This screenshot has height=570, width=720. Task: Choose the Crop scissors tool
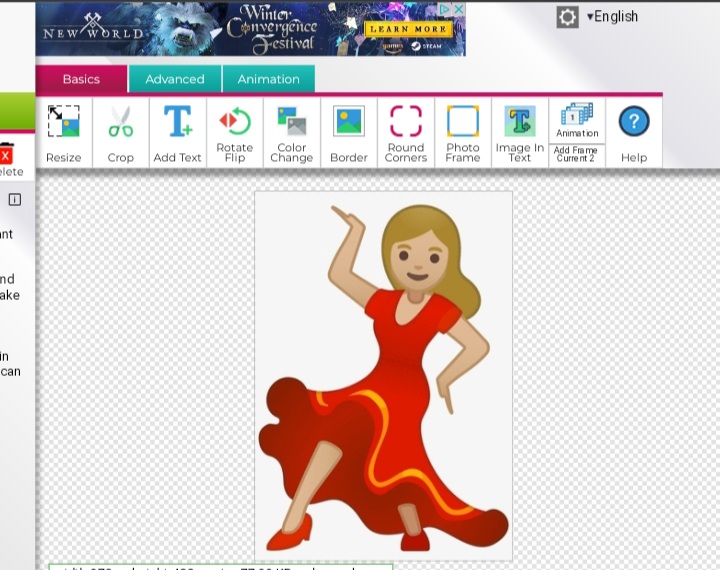(121, 131)
